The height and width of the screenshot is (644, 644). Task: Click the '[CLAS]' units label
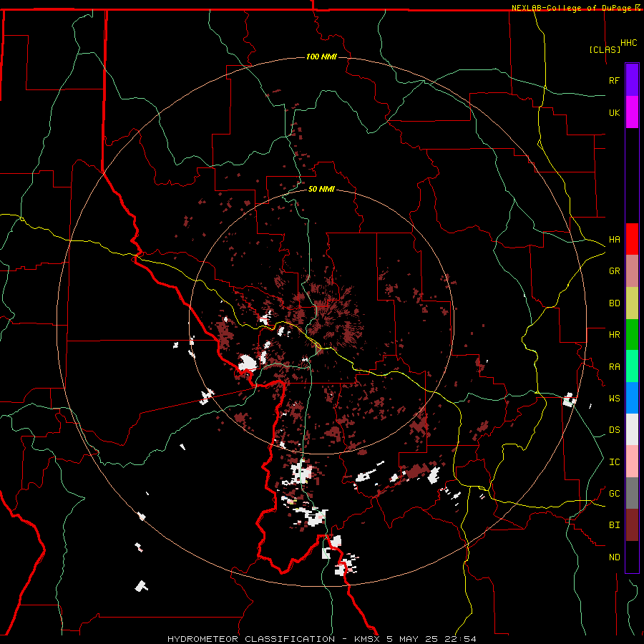pyautogui.click(x=605, y=49)
